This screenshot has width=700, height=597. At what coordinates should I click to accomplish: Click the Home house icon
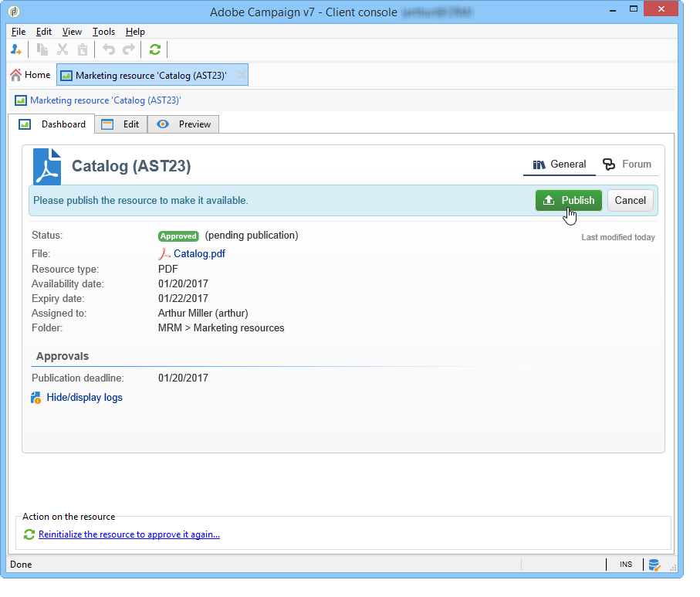[x=15, y=75]
